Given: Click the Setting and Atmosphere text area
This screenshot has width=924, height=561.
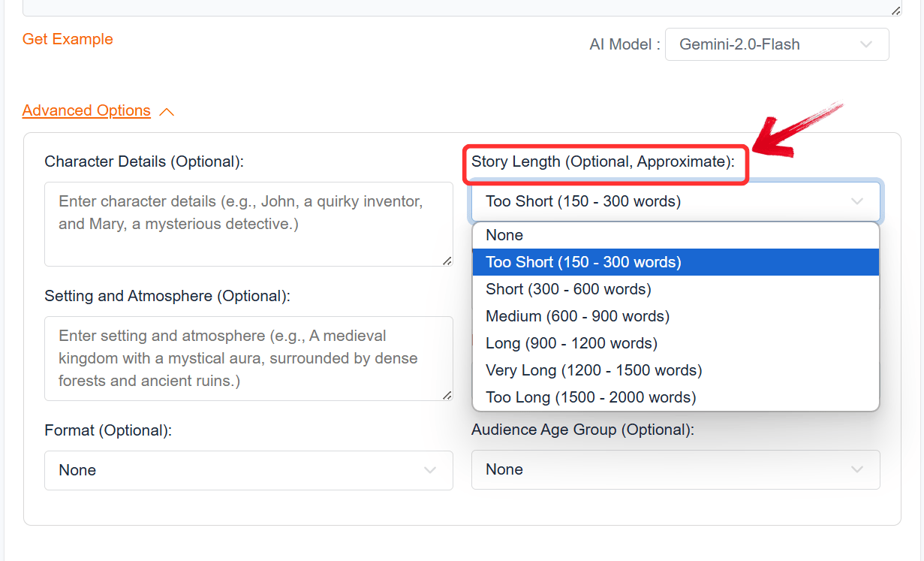Looking at the screenshot, I should point(248,358).
